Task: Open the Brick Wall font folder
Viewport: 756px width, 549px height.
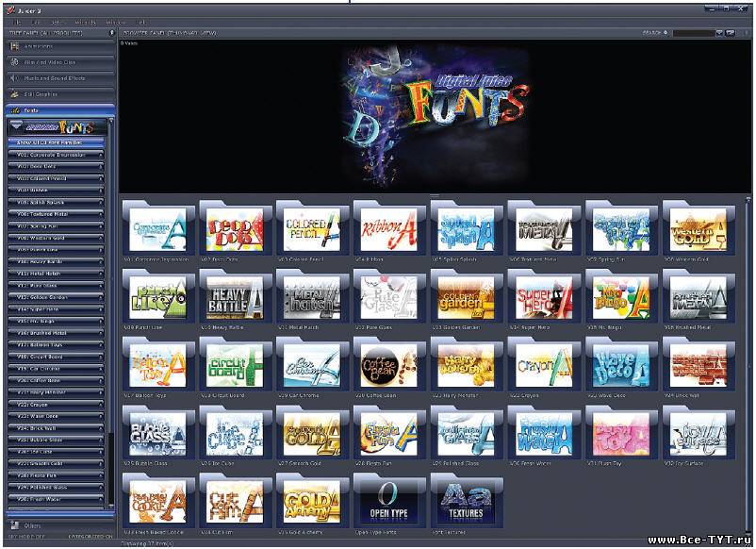Action: coord(698,365)
